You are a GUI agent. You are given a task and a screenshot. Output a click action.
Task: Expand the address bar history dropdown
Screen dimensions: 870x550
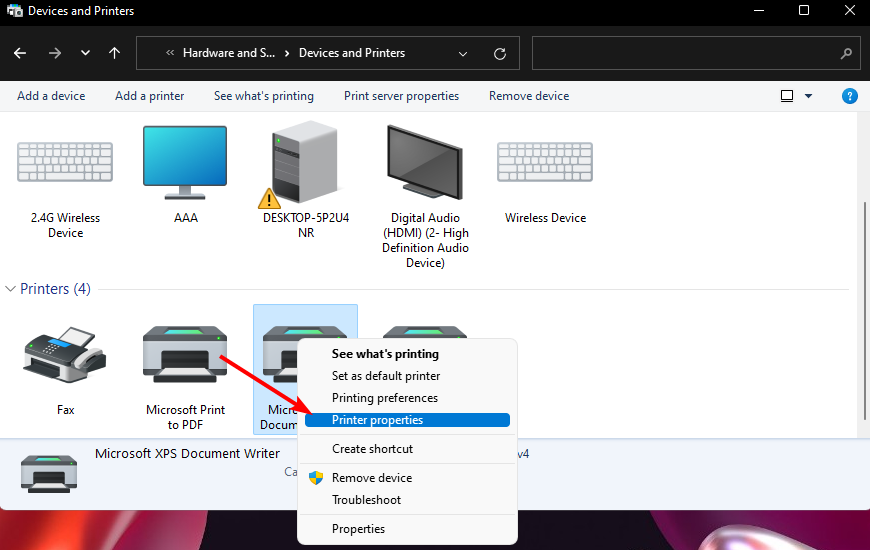click(463, 54)
